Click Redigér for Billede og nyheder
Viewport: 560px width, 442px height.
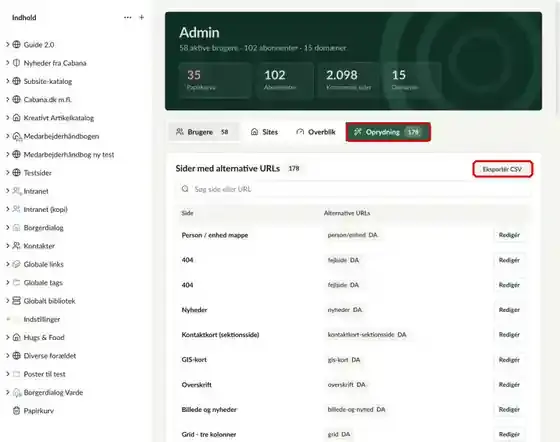(x=509, y=410)
